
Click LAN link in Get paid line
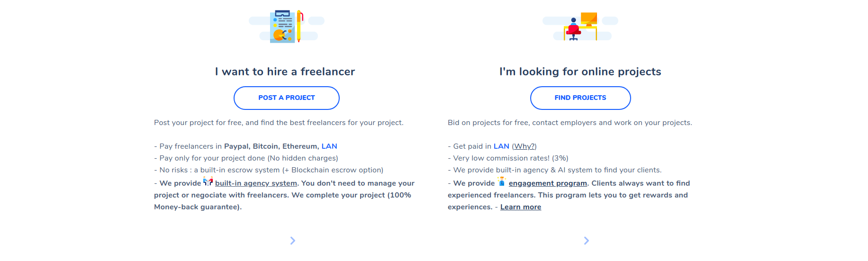coord(501,146)
